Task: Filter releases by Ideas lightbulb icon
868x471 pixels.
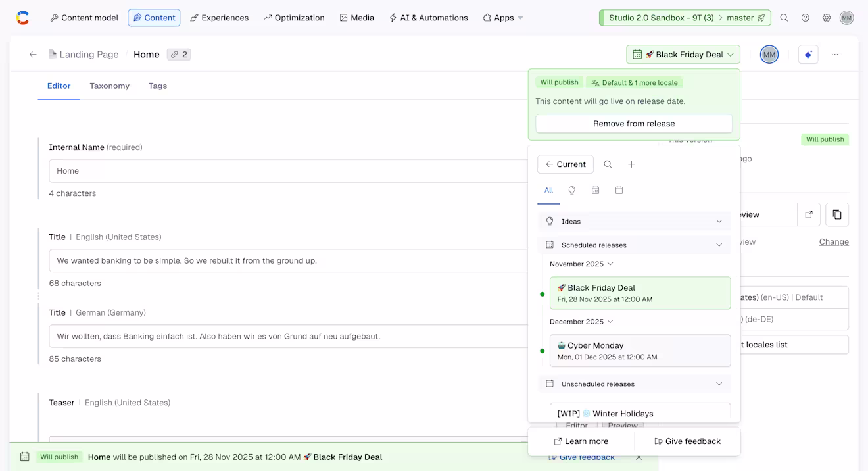Action: click(x=572, y=191)
